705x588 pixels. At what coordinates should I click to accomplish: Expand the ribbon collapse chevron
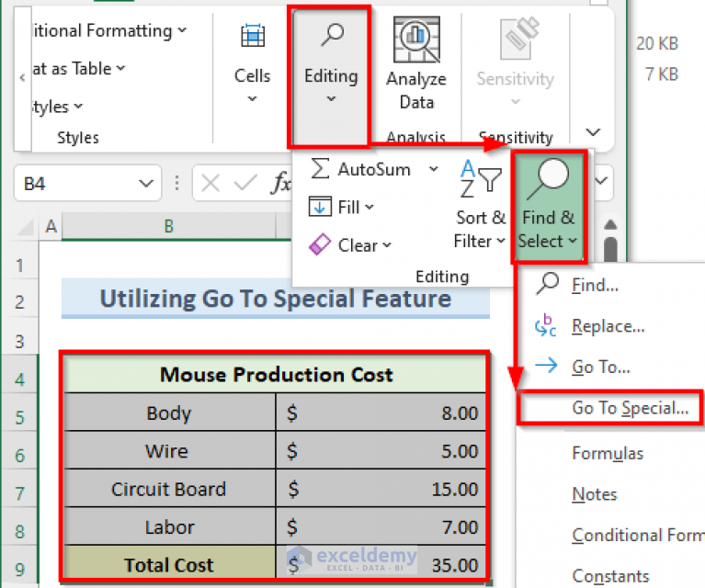pos(593,132)
